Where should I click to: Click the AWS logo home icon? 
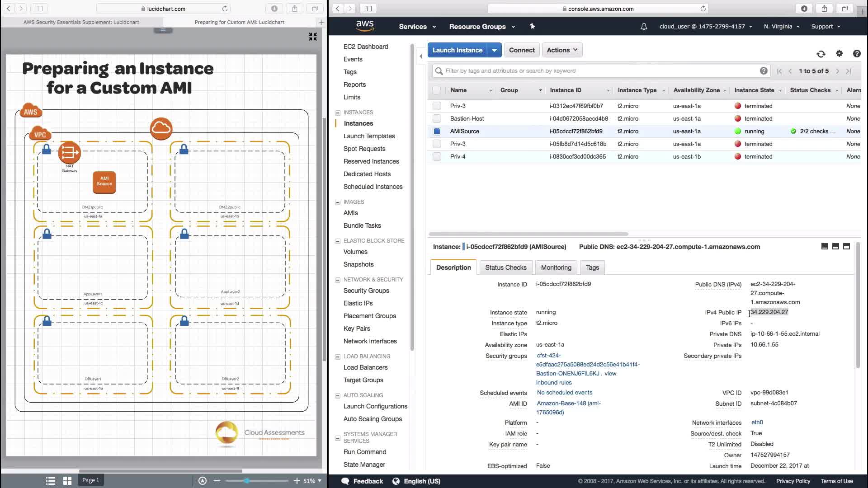coord(365,26)
